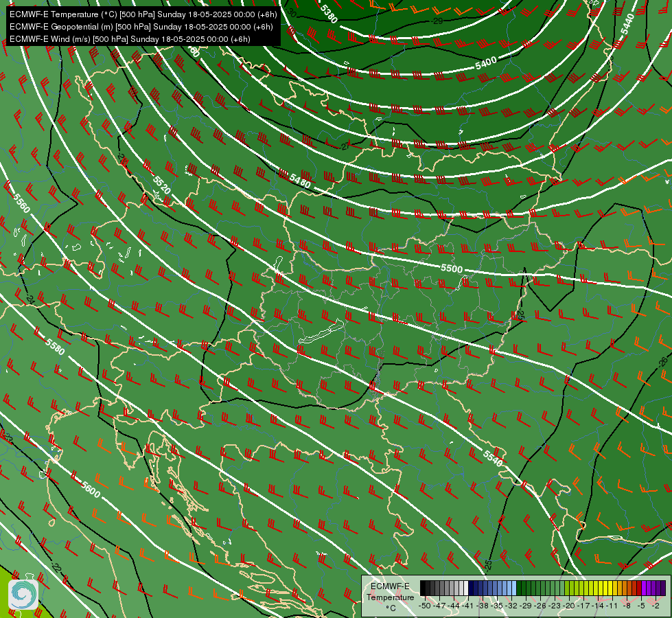This screenshot has height=618, width=672.
Task: Click the -22 isotherm label on the map
Action: (x=56, y=568)
